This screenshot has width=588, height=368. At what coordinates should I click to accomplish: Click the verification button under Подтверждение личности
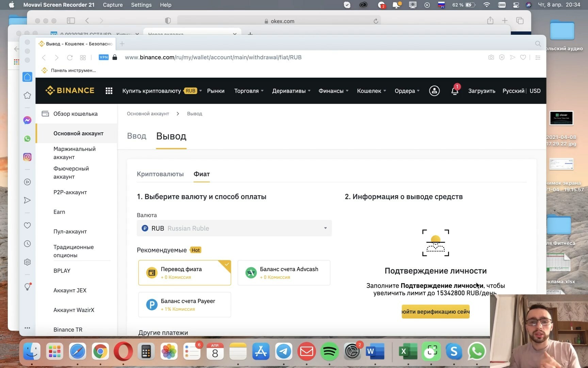point(436,312)
